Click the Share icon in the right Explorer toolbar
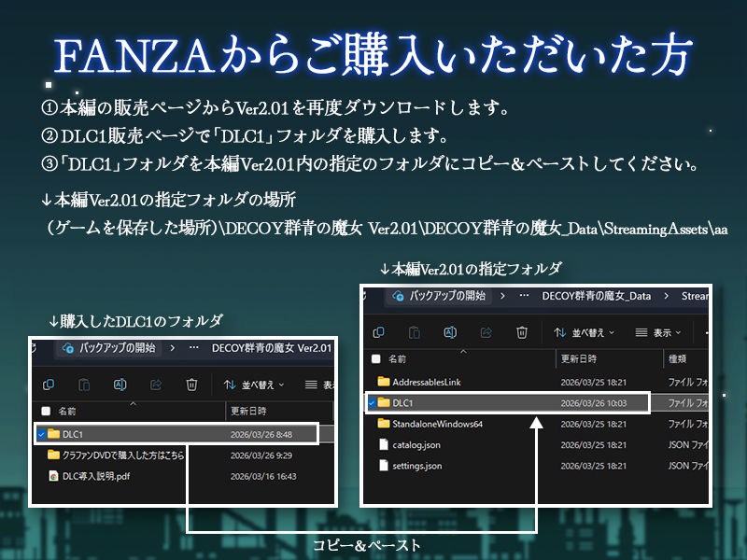747x560 pixels. 485,332
